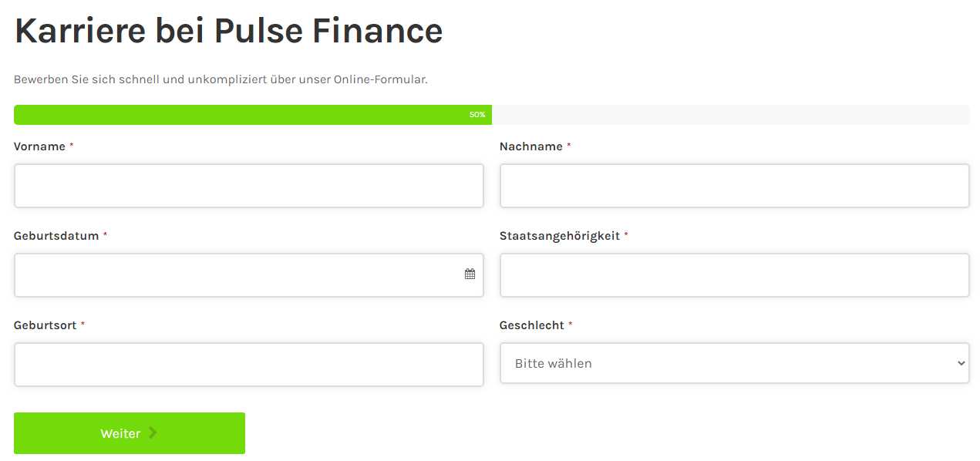980x461 pixels.
Task: Select the Staatsangehörigkeit input box
Action: coord(734,275)
